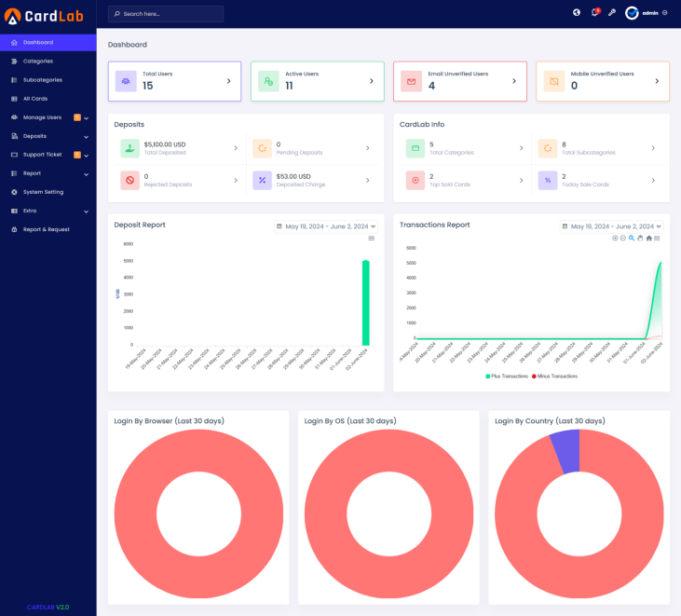Image resolution: width=681 pixels, height=616 pixels.
Task: Click the purple slice in Login By Country
Action: 567,451
